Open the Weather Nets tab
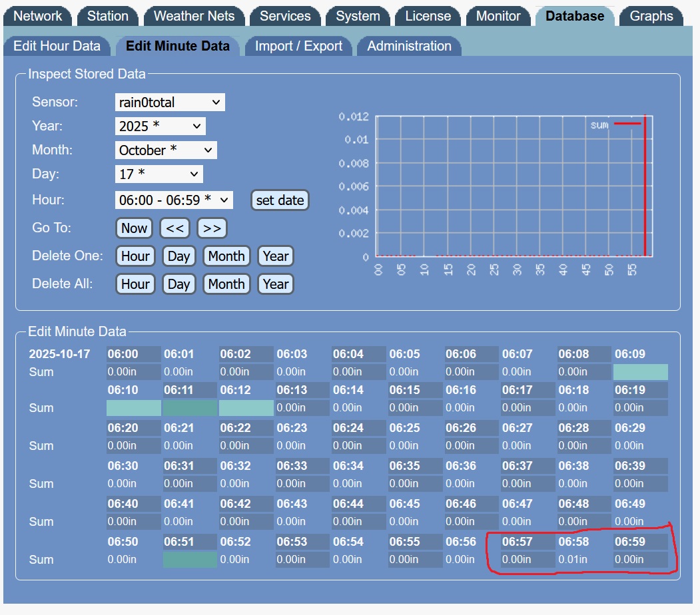 194,16
